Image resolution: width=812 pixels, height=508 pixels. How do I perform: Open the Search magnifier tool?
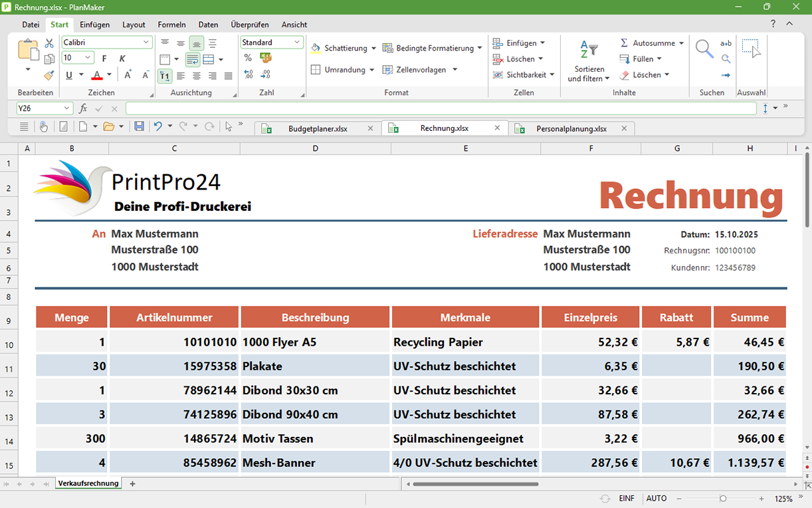(x=704, y=49)
